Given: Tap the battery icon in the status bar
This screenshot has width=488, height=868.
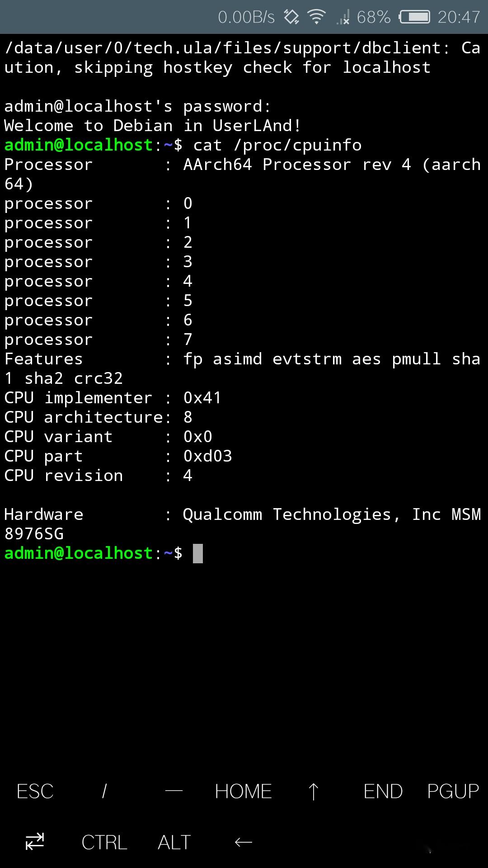Looking at the screenshot, I should tap(414, 17).
